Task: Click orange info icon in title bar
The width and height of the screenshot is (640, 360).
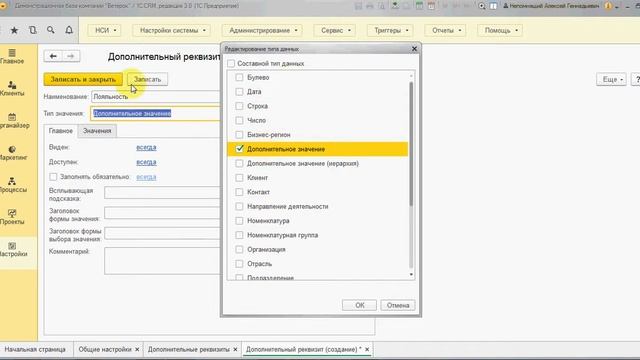Action: click(609, 6)
